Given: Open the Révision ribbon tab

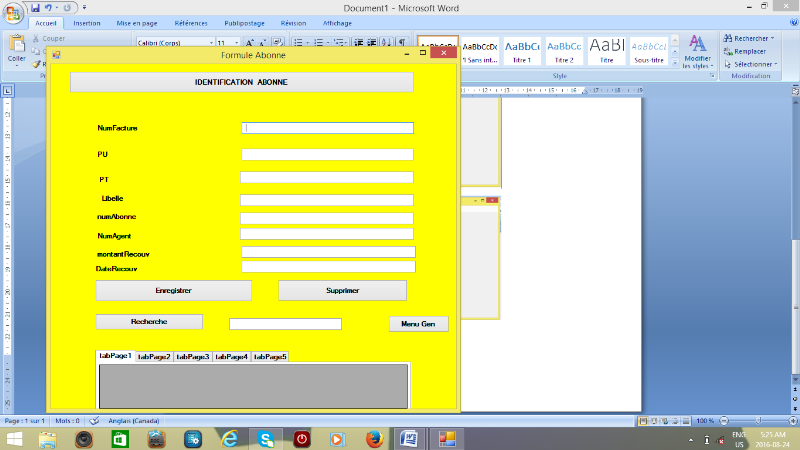Looking at the screenshot, I should click(293, 23).
